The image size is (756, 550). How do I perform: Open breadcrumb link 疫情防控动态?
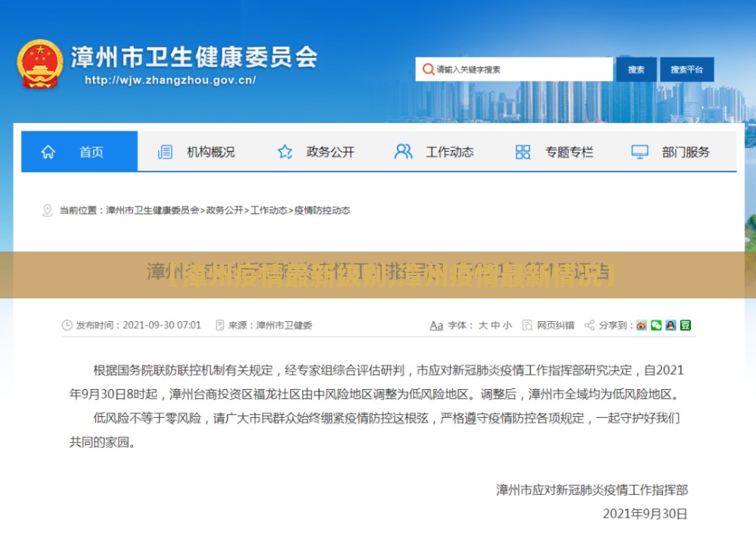(x=322, y=211)
